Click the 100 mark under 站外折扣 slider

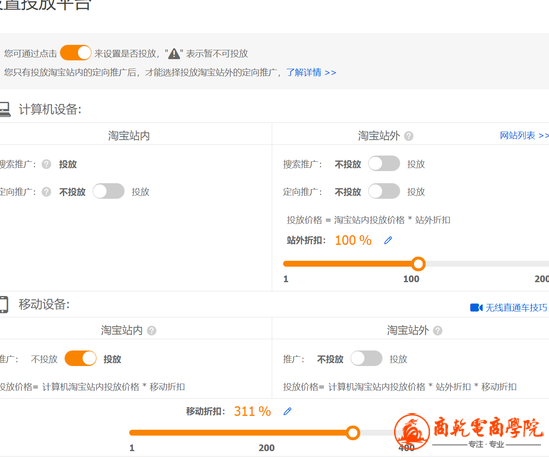[x=411, y=279]
